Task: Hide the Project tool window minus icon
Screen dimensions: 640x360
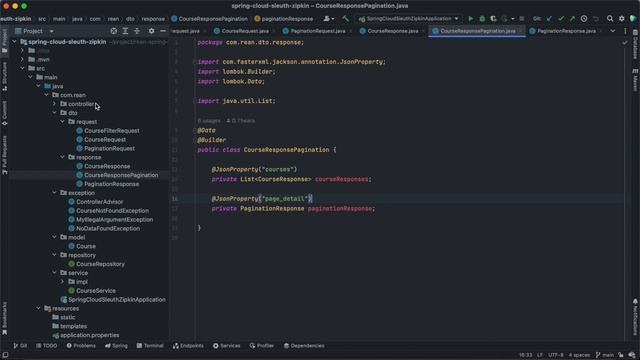Action: [163, 31]
